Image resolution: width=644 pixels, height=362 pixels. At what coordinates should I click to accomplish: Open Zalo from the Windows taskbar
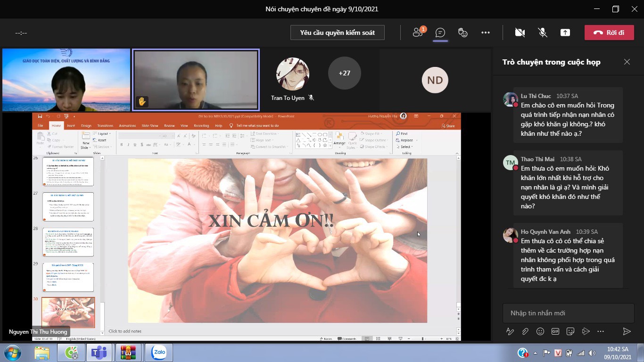click(x=158, y=352)
